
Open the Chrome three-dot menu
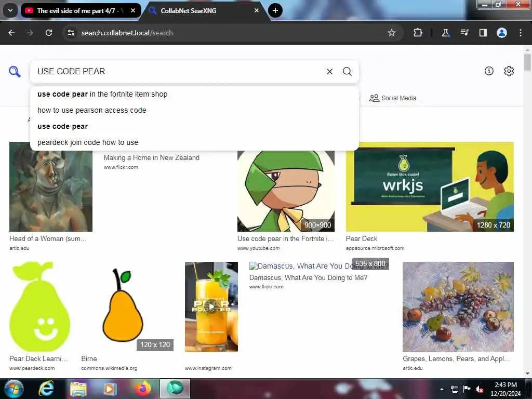coord(521,33)
